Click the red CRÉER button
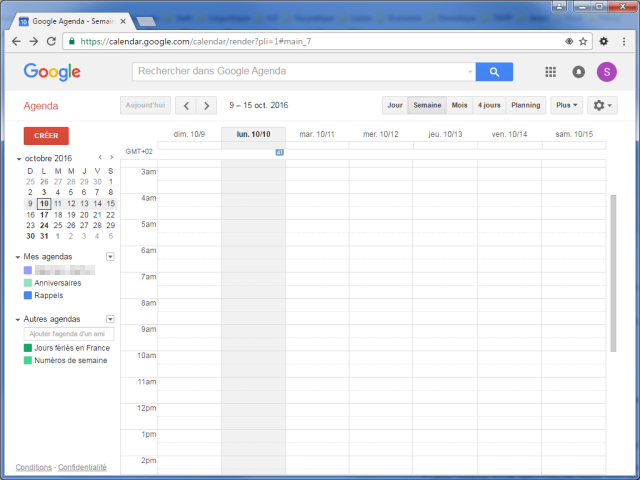The height and width of the screenshot is (480, 640). tap(46, 136)
